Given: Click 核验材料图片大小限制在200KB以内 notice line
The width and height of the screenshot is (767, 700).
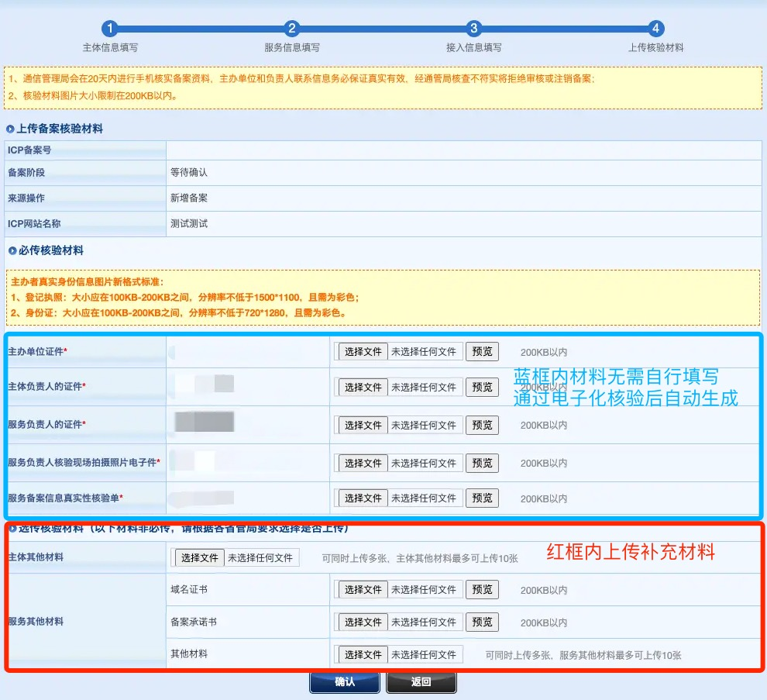Looking at the screenshot, I should click(93, 96).
